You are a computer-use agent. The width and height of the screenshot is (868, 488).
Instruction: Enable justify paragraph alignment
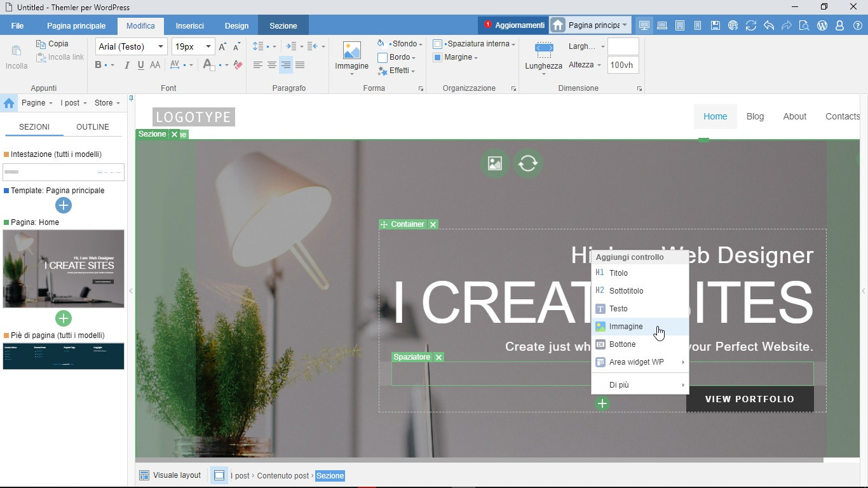pyautogui.click(x=300, y=65)
